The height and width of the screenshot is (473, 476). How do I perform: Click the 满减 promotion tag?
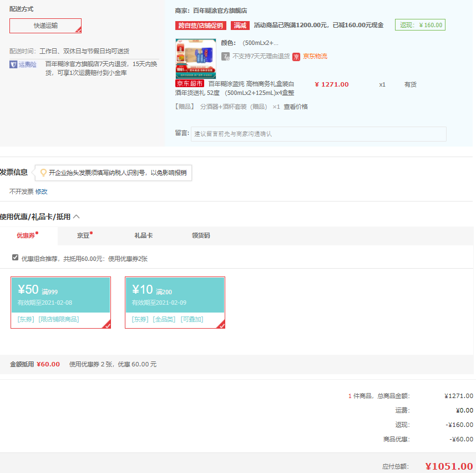(x=240, y=26)
